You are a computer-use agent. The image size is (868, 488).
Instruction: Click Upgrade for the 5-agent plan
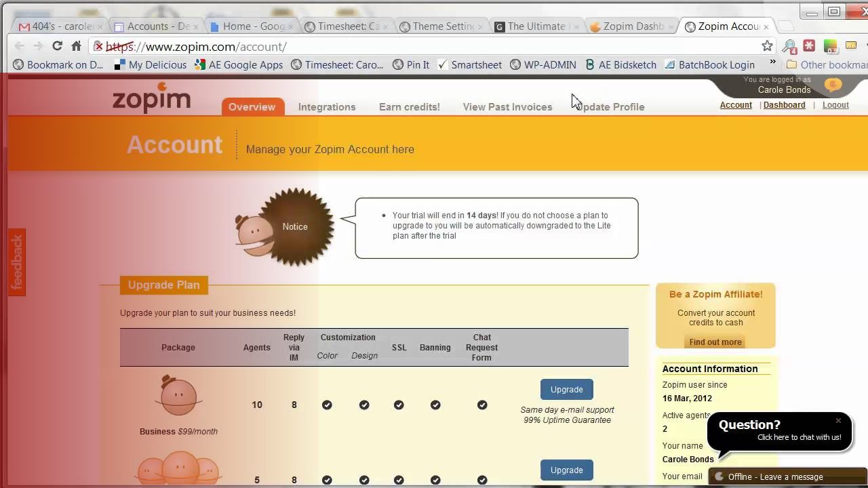click(x=567, y=470)
